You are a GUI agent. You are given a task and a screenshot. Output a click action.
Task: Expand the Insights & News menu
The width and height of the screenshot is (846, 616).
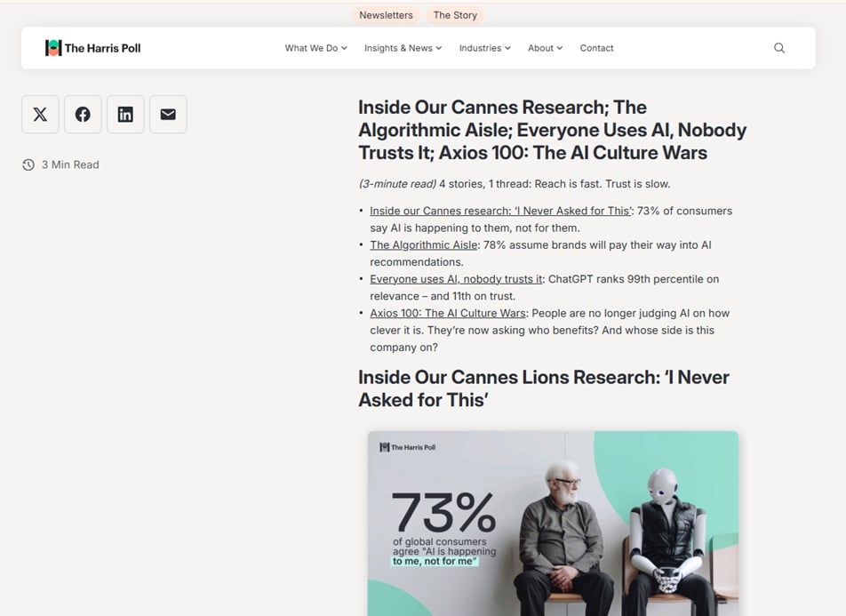(403, 48)
